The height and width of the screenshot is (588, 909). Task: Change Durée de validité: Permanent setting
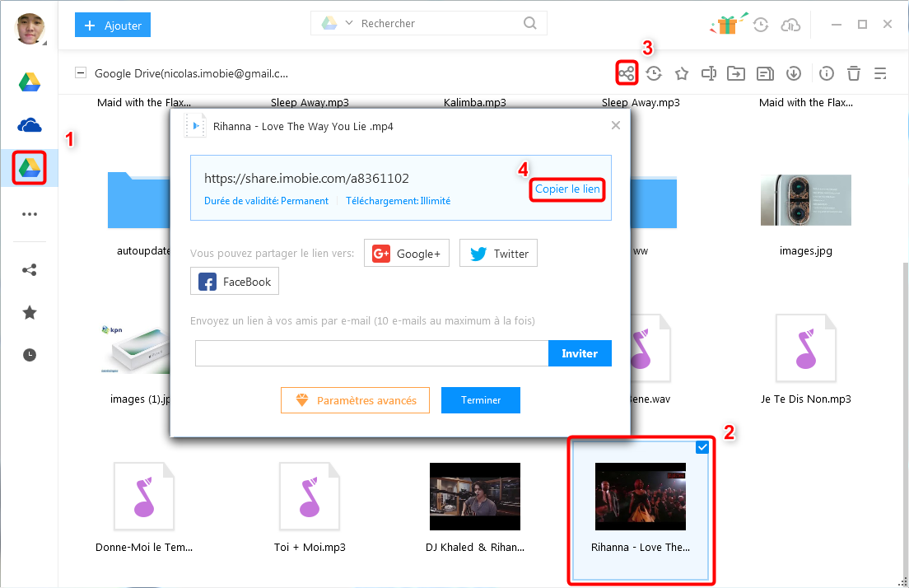266,201
